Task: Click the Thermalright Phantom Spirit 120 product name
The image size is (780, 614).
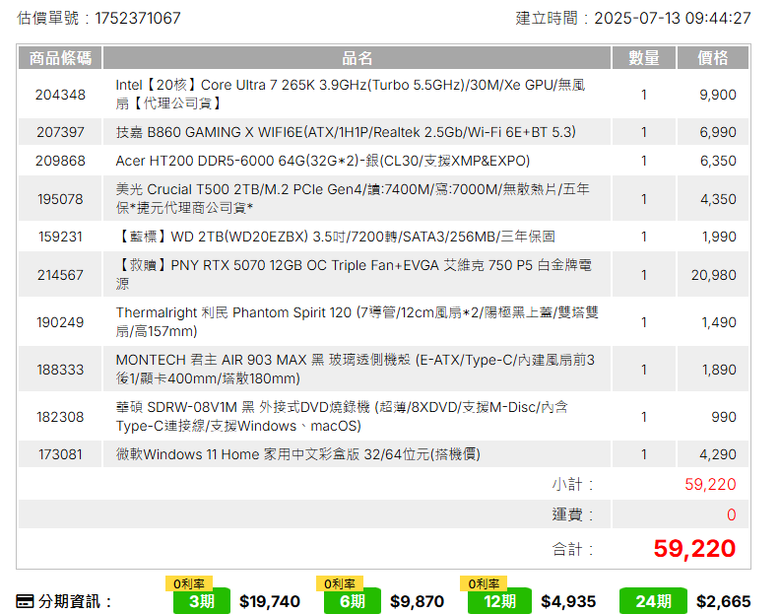Action: [x=357, y=321]
